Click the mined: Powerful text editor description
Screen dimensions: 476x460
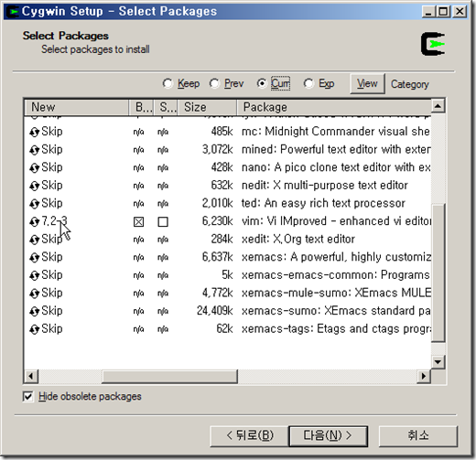pyautogui.click(x=336, y=149)
